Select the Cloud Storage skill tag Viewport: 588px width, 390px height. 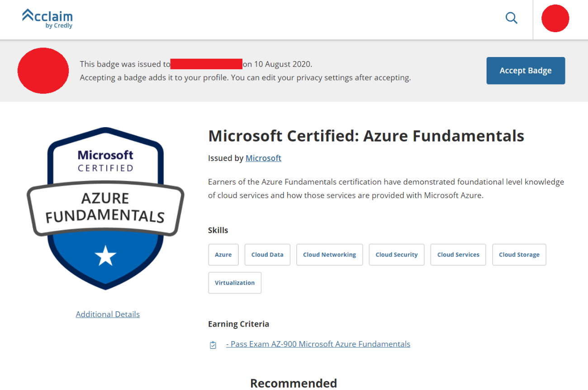pyautogui.click(x=519, y=255)
